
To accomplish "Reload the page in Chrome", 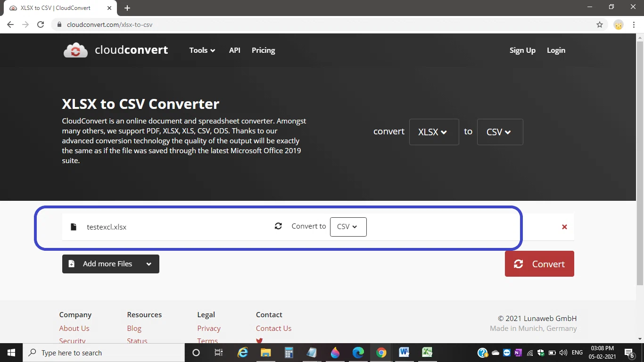I will [41, 25].
